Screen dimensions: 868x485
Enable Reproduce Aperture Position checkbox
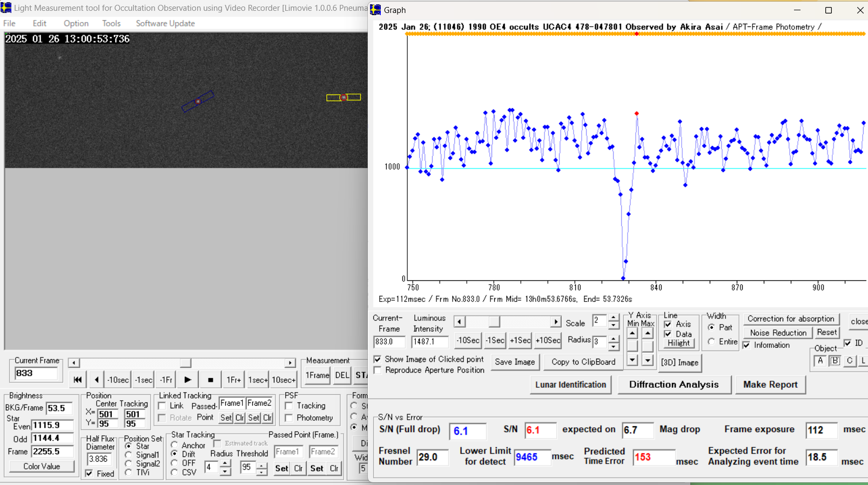pyautogui.click(x=378, y=371)
